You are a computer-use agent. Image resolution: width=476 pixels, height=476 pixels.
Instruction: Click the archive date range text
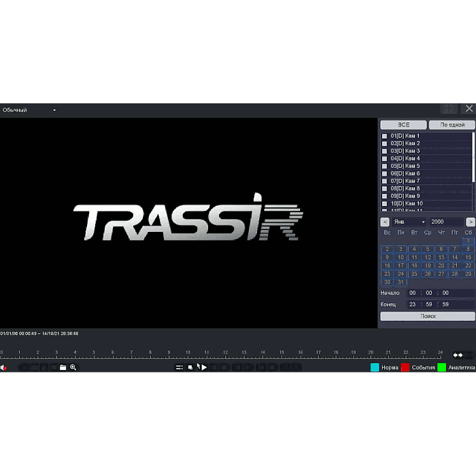click(39, 333)
